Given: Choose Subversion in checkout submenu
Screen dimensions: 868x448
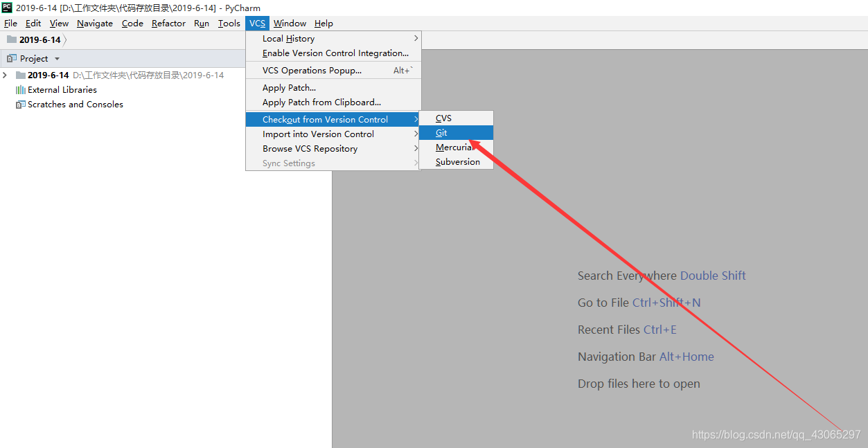Looking at the screenshot, I should click(x=457, y=162).
